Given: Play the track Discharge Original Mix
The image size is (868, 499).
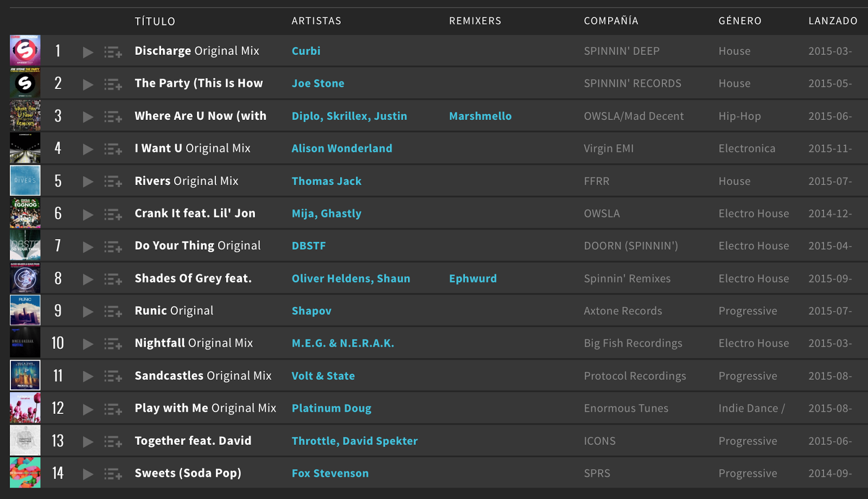Looking at the screenshot, I should pyautogui.click(x=87, y=50).
